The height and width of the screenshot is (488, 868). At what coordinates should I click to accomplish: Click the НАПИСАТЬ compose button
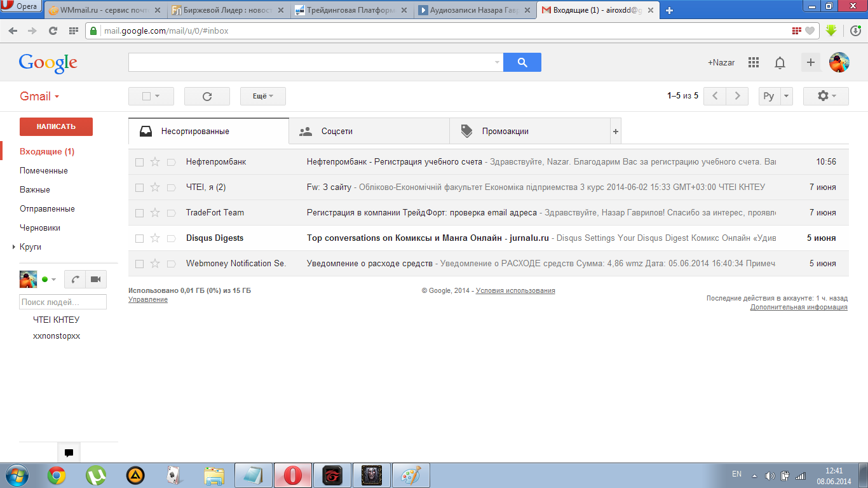[56, 126]
